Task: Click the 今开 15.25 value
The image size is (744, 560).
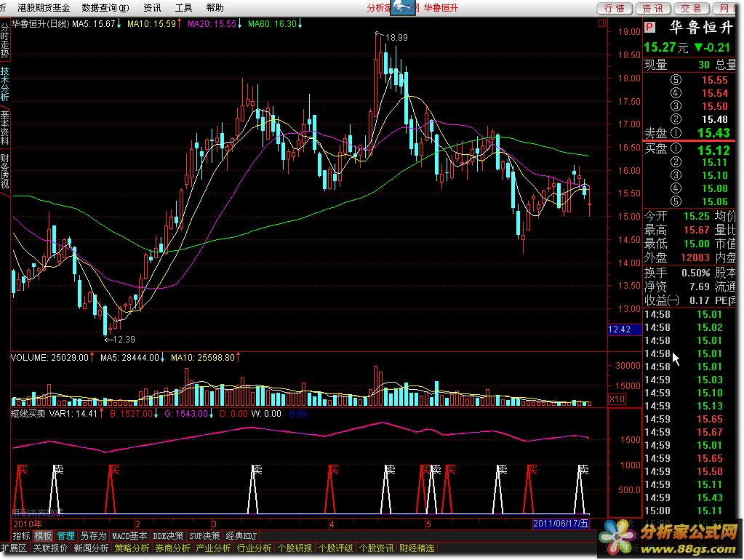Action: tap(696, 216)
